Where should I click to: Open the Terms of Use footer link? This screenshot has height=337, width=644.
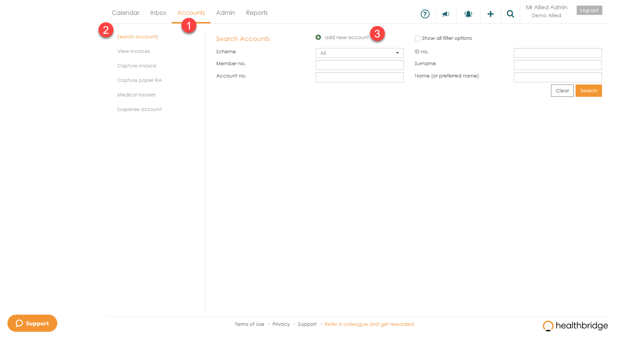point(249,324)
